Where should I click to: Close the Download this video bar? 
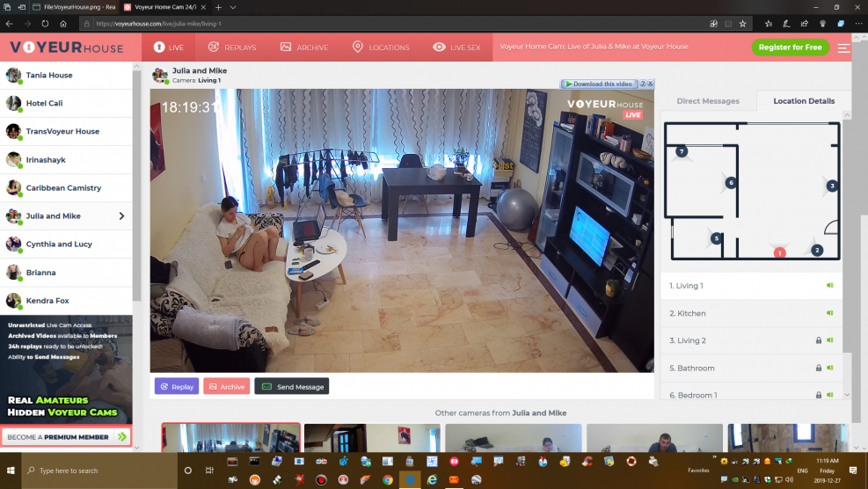[651, 84]
